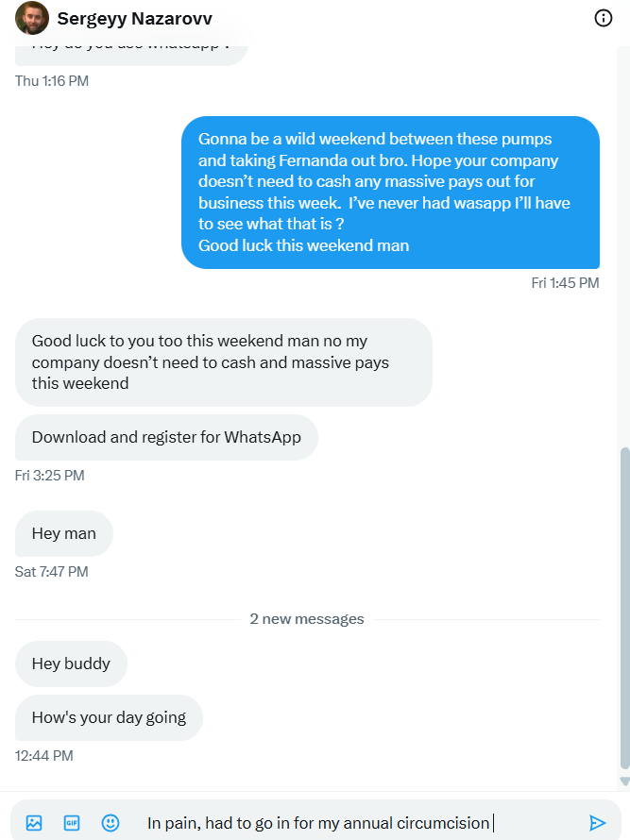This screenshot has height=840, width=630.
Task: Click the 'Hey man' message bubble
Action: [x=63, y=533]
